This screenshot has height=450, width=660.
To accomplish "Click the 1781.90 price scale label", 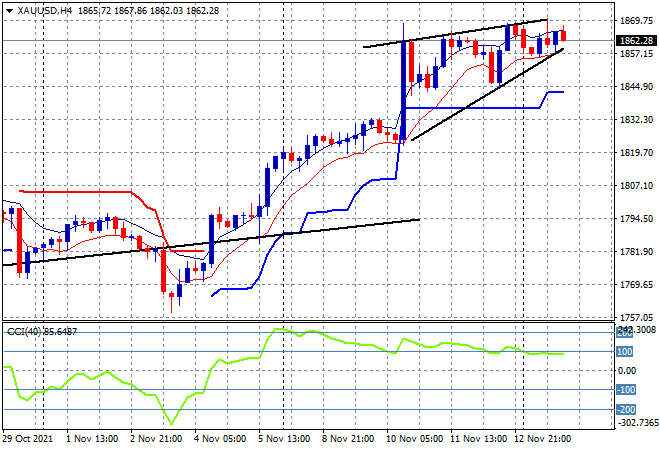I will 636,252.
